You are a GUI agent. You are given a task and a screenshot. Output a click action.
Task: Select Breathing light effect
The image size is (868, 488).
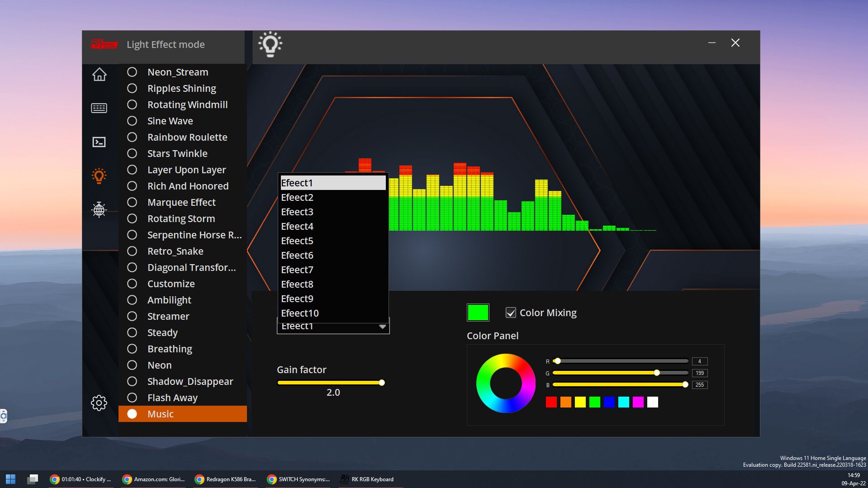183,349
